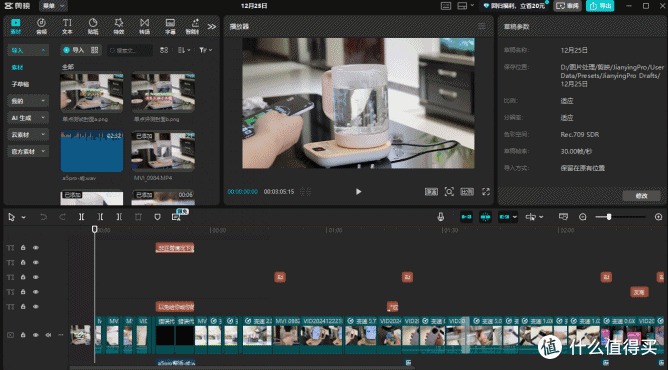Lock the main video track
This screenshot has height=370, width=668.
pos(23,335)
